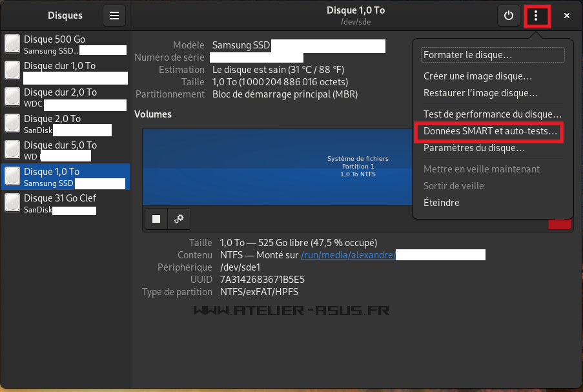Select Disque dur 2,0 To WDC drive
583x392 pixels.
(65, 97)
